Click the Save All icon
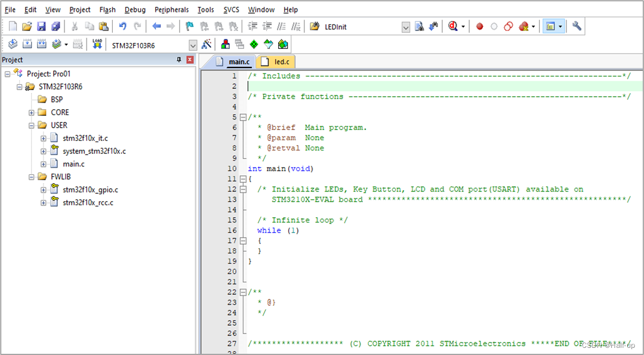 click(56, 27)
